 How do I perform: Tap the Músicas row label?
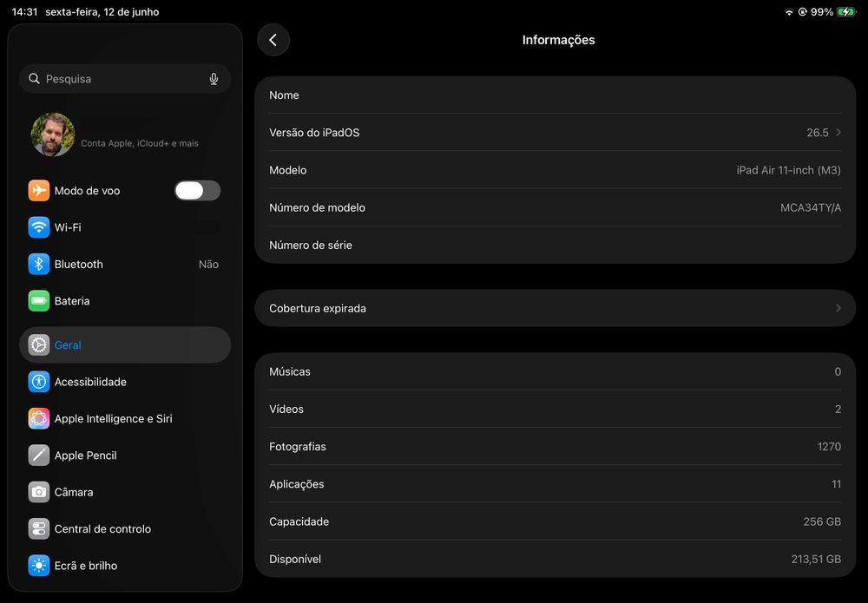(x=290, y=371)
